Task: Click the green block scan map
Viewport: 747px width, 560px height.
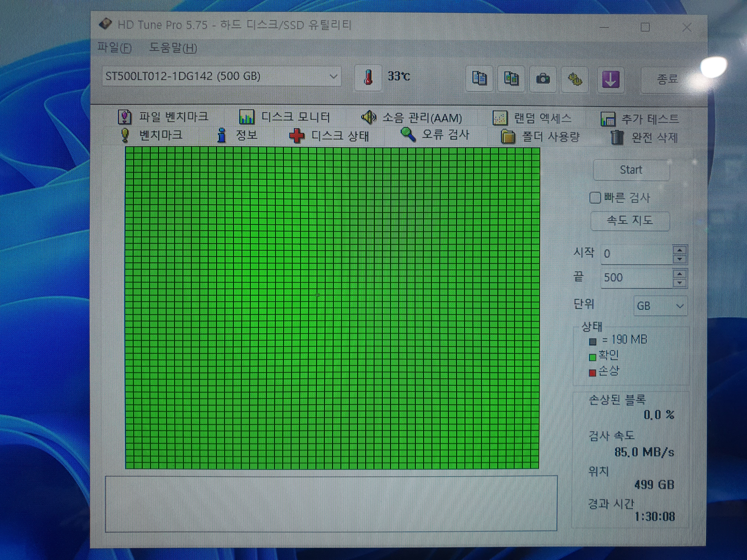Action: coord(332,308)
